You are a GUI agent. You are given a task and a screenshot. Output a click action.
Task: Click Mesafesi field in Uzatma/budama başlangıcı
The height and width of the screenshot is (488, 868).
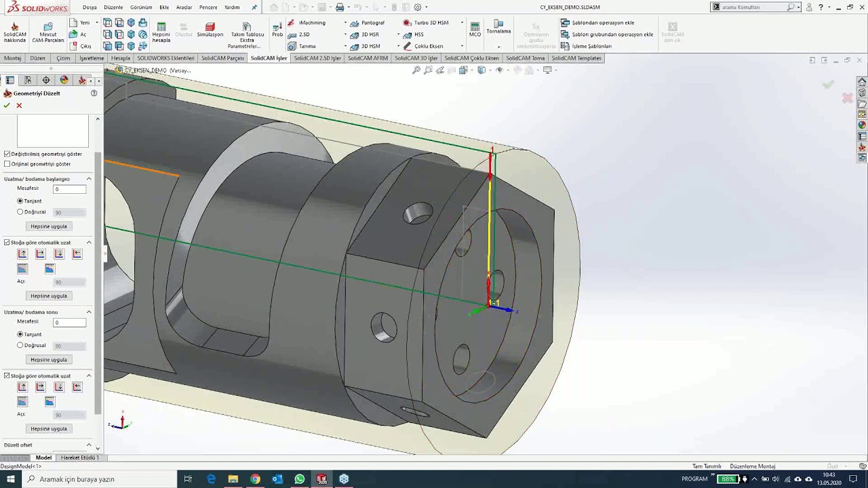tap(70, 189)
